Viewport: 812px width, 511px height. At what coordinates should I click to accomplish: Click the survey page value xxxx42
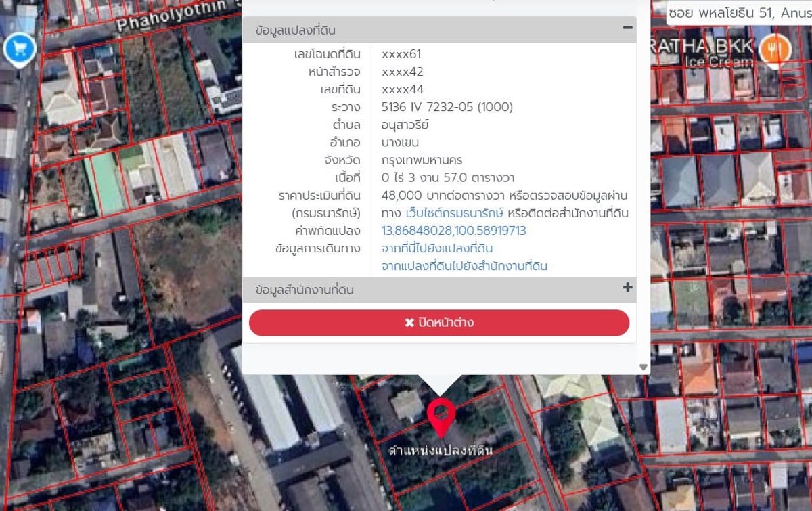[403, 72]
